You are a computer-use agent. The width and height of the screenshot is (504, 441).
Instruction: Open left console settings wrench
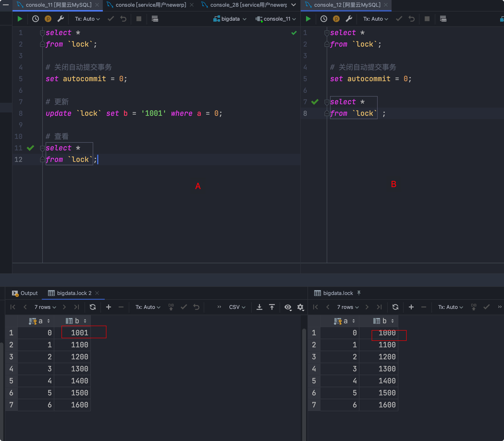(x=61, y=19)
